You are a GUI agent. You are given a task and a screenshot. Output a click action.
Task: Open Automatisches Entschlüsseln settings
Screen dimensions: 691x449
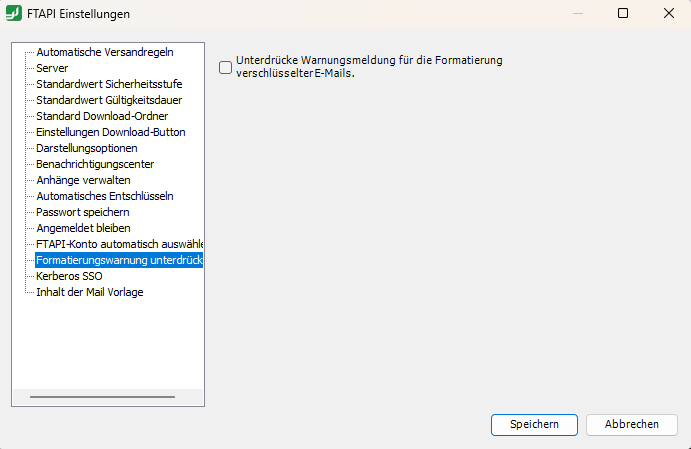click(104, 196)
